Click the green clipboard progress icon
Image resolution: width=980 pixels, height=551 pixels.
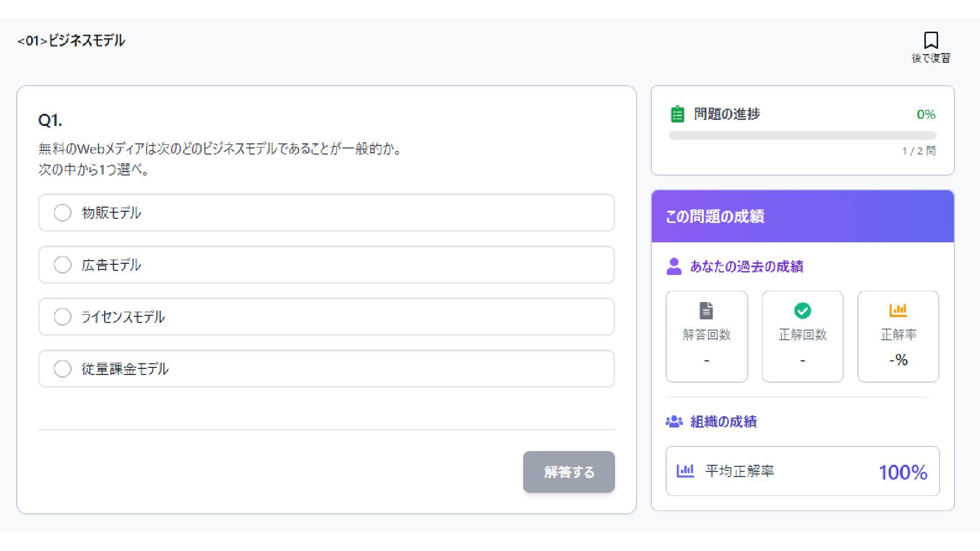point(677,114)
